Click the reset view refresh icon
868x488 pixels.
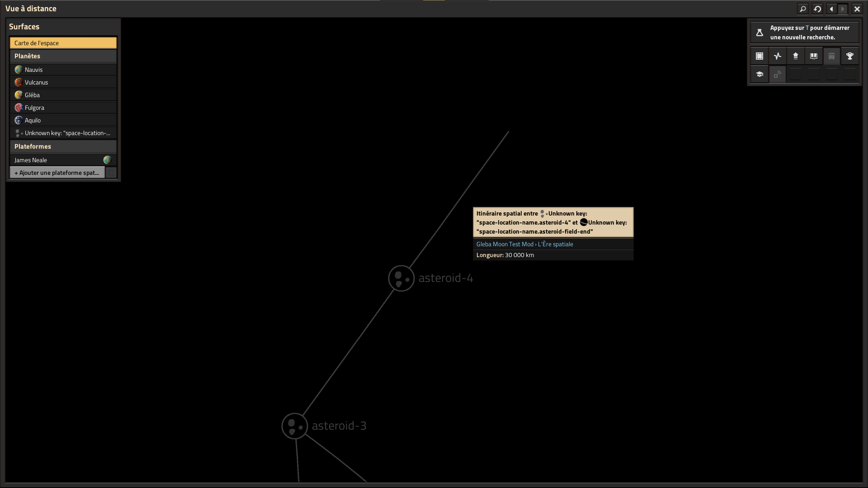point(817,9)
